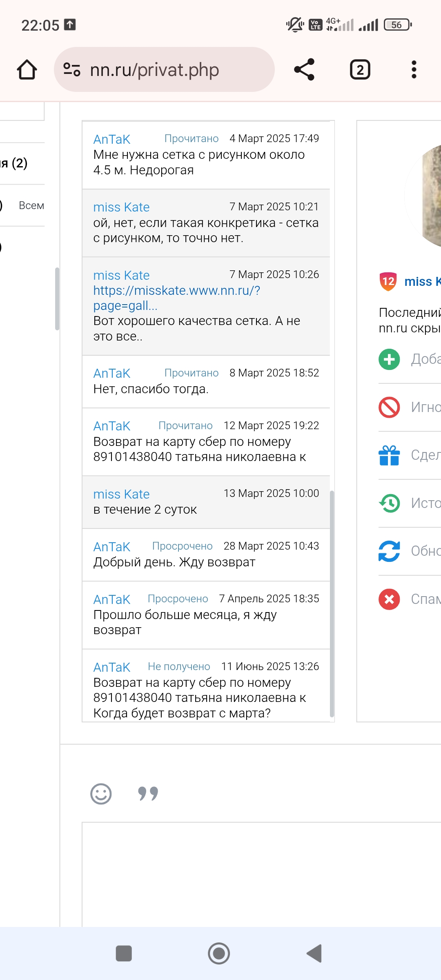Click the message text input area
This screenshot has height=980, width=441.
click(261, 874)
